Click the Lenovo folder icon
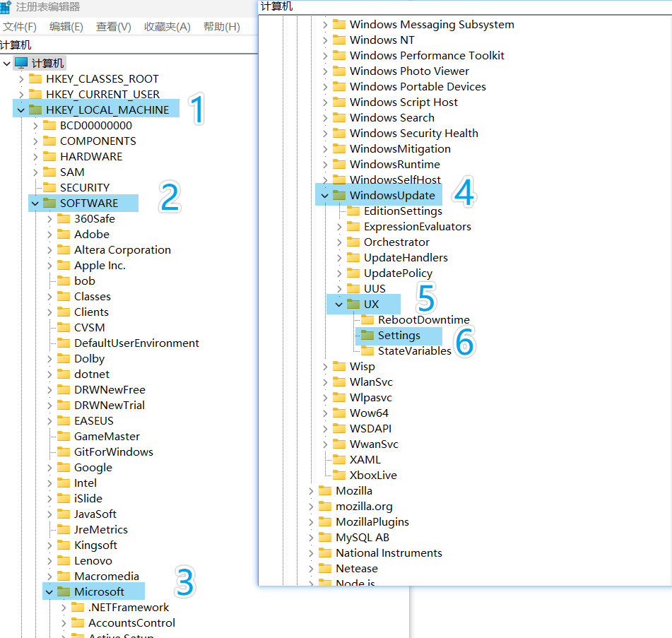This screenshot has width=672, height=638. [64, 560]
